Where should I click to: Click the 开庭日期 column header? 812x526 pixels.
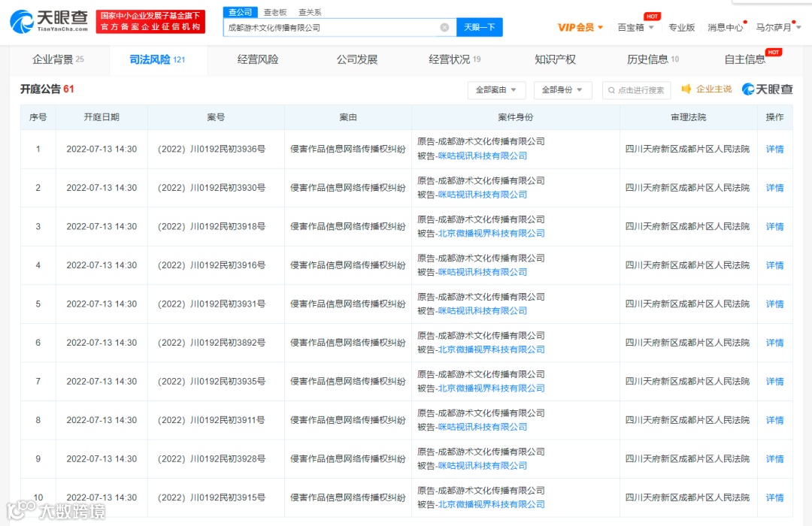click(x=101, y=117)
